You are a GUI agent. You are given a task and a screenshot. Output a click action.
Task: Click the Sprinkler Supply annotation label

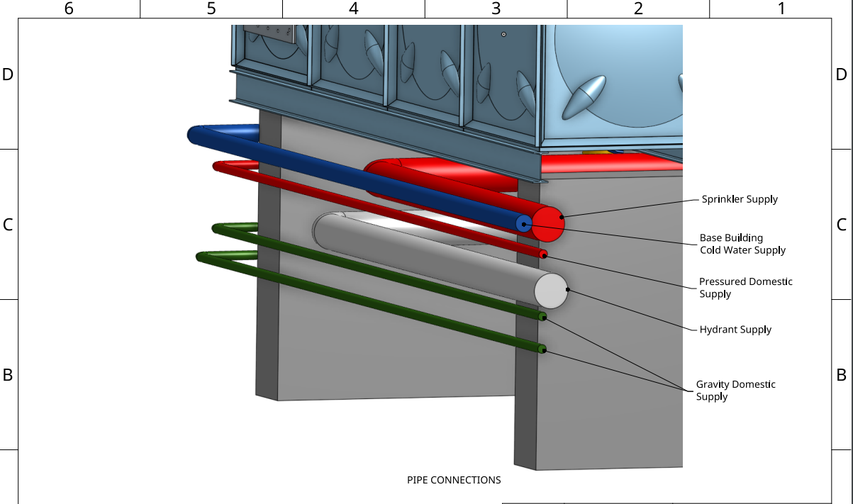[x=740, y=199]
